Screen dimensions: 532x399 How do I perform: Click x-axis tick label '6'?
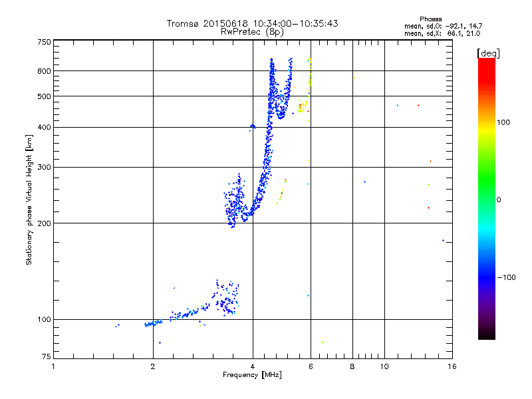click(311, 366)
